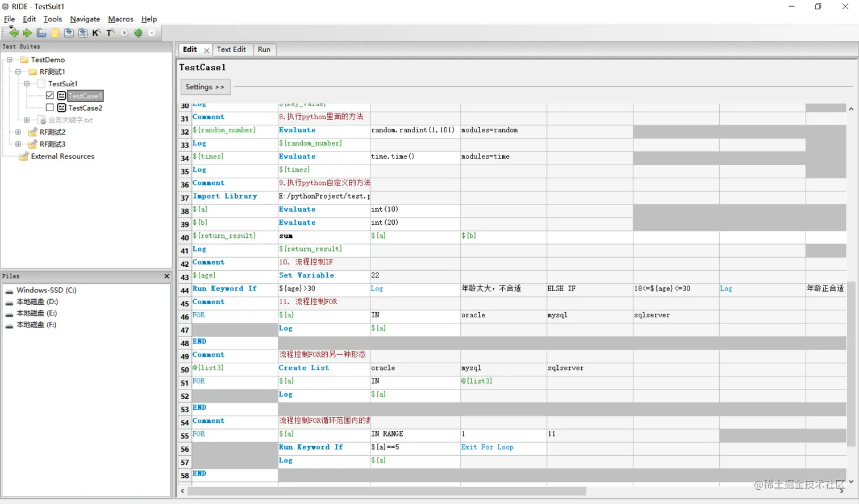Click the green Go Forward arrow in the toolbar
859x504 pixels.
click(27, 33)
